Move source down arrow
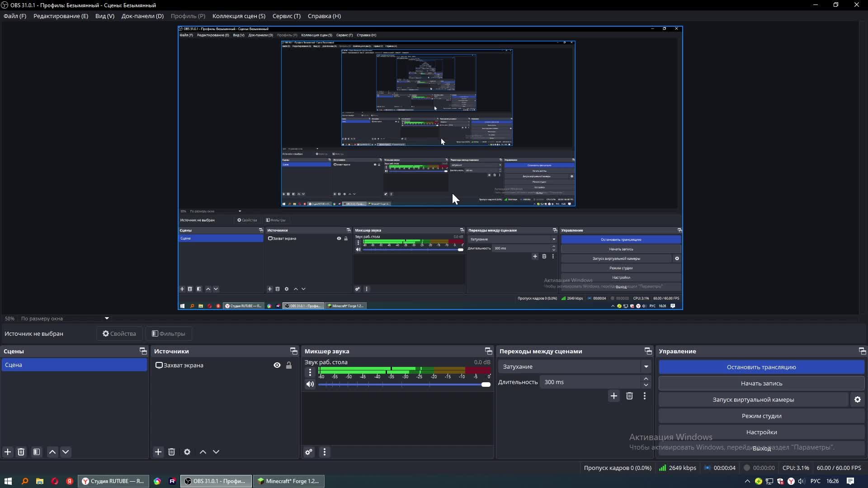 (216, 452)
